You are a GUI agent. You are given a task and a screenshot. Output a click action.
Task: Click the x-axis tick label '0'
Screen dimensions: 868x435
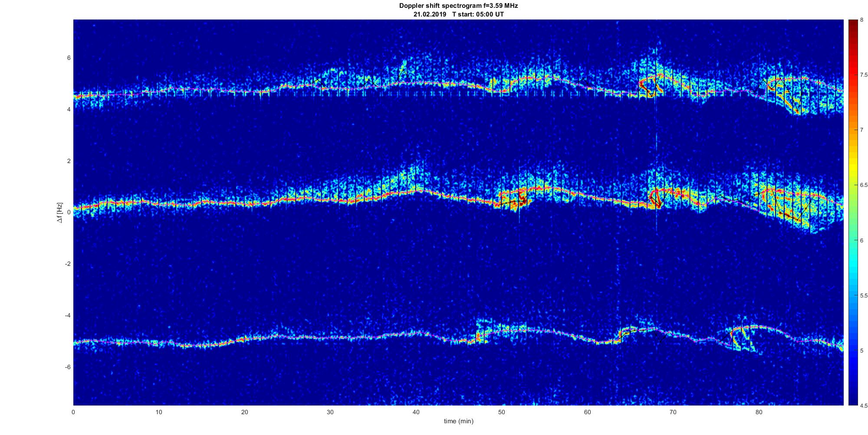73,412
